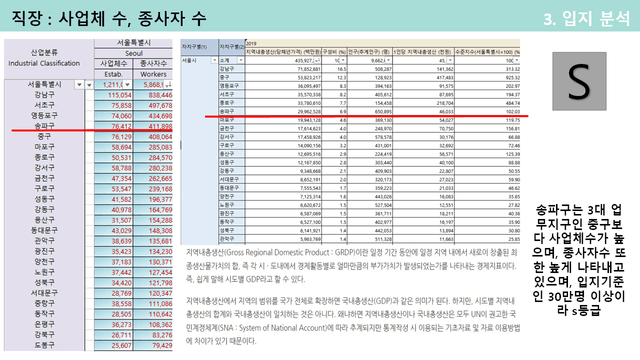Click the 관악구 row label in left table
The image size is (640, 360).
[x=44, y=241]
